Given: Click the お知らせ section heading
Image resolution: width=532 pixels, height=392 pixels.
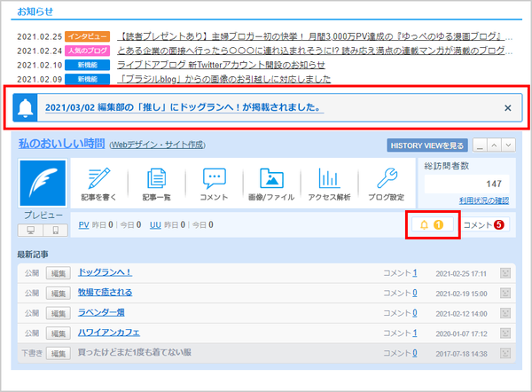Looking at the screenshot, I should click(x=35, y=12).
